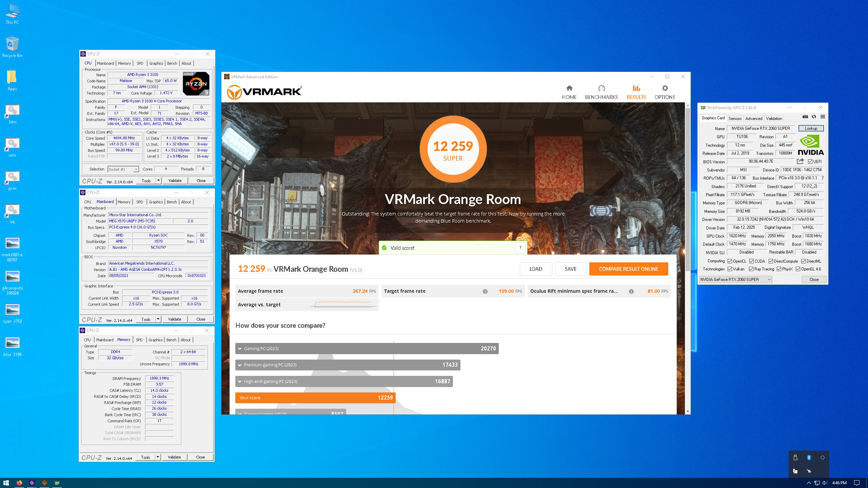Screen dimensions: 868x488
Task: Open the aq shortcut on desktop
Action: click(x=12, y=213)
